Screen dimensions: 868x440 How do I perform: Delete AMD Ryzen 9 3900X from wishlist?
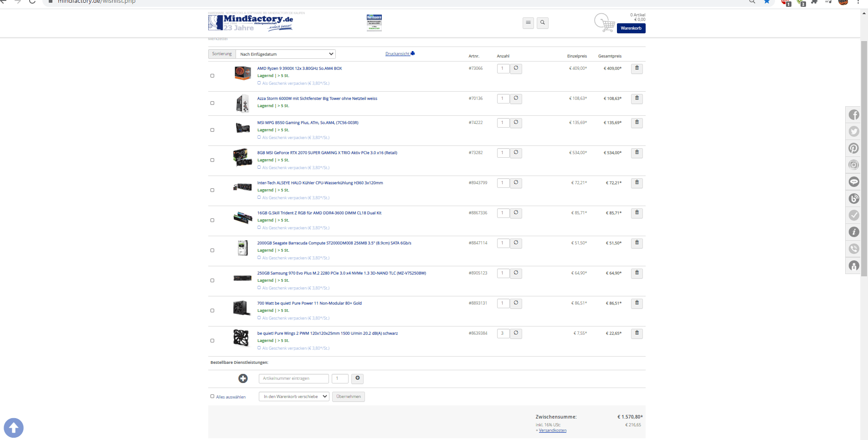pos(637,68)
